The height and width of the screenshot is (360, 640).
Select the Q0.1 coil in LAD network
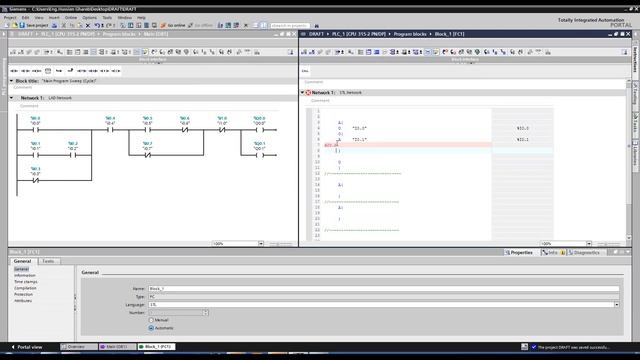pos(260,155)
